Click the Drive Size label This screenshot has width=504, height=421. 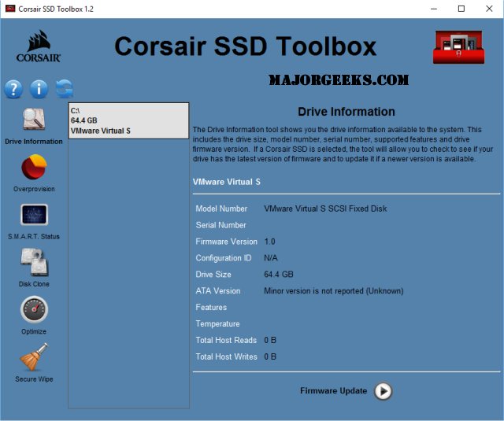tap(213, 275)
